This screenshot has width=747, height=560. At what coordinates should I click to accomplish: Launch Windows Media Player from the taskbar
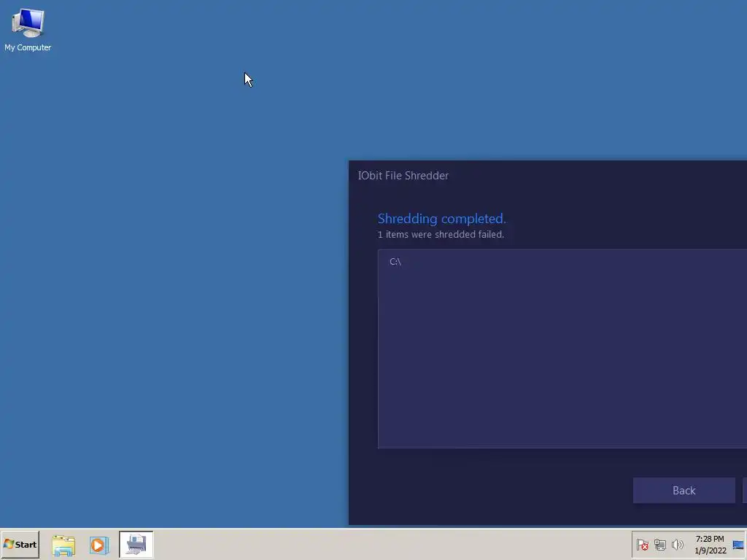(x=99, y=545)
